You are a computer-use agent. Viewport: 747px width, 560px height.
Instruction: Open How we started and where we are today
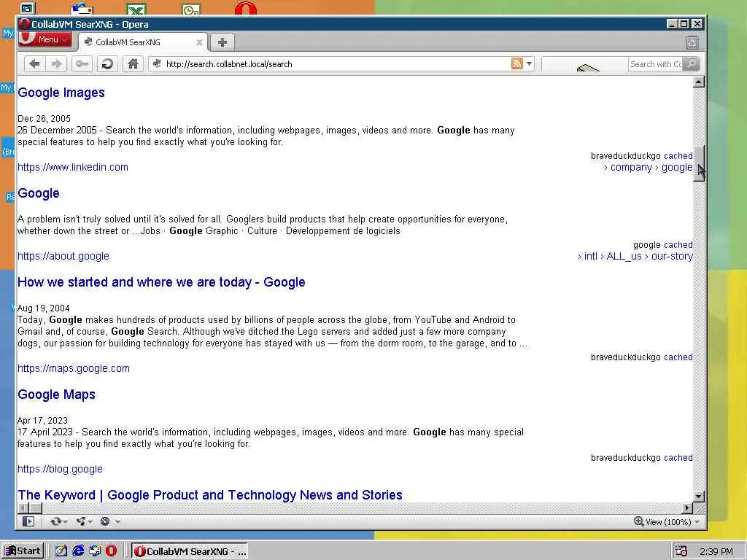tap(161, 282)
